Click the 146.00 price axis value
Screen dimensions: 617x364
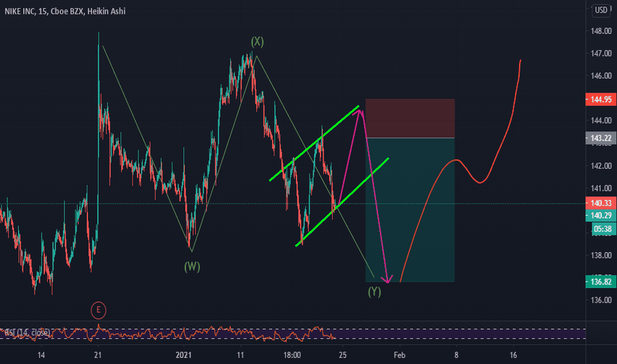click(601, 75)
